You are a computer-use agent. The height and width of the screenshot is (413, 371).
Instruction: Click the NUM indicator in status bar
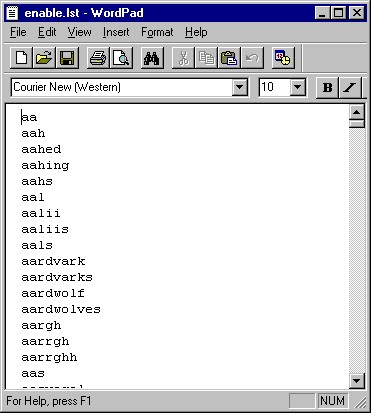[332, 401]
